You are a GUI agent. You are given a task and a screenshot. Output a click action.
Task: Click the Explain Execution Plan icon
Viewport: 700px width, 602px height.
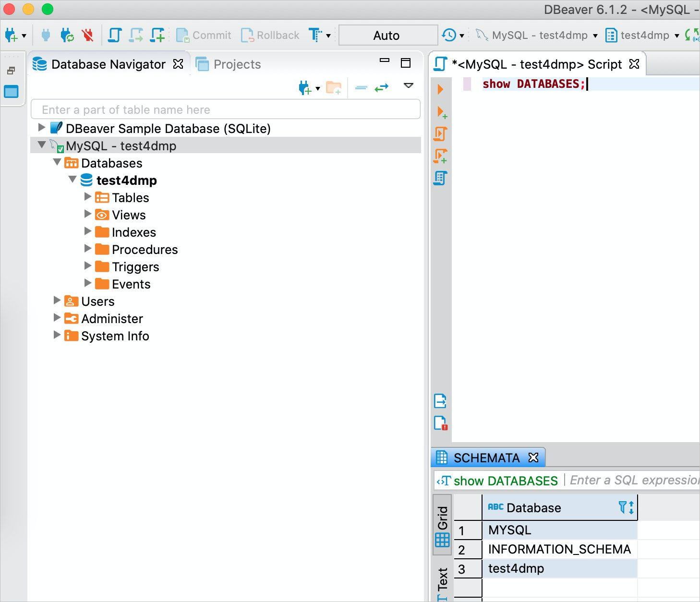tap(440, 178)
